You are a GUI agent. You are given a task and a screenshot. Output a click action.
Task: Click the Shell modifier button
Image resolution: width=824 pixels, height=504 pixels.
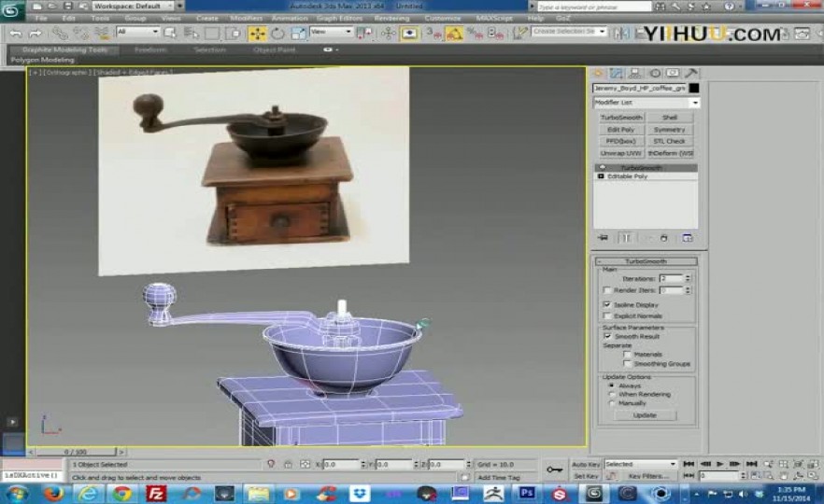(x=670, y=117)
